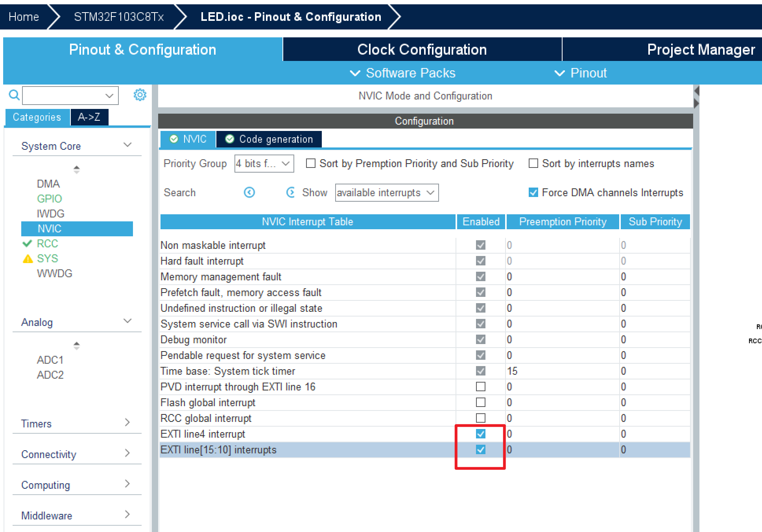Disable Time base System tick timer
The width and height of the screenshot is (762, 532).
(481, 370)
